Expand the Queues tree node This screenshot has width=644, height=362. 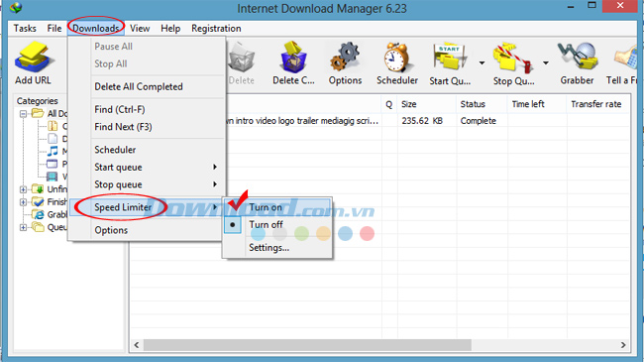click(x=23, y=227)
